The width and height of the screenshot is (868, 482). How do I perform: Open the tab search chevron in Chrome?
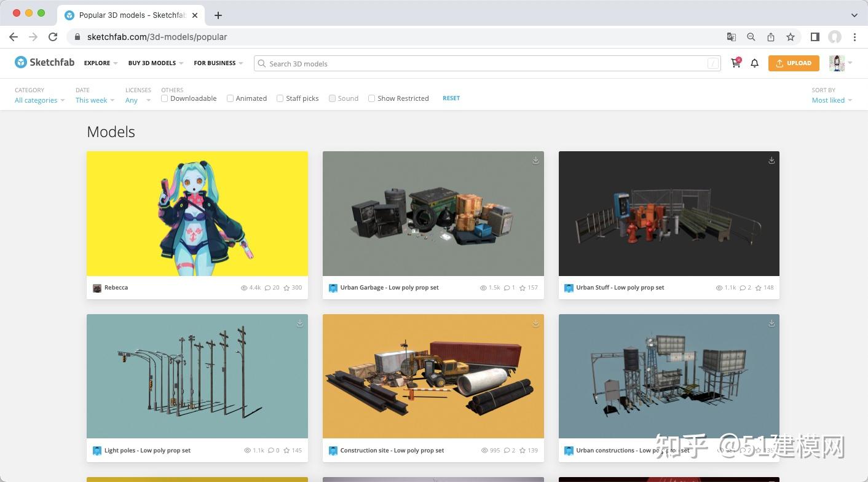pos(854,15)
